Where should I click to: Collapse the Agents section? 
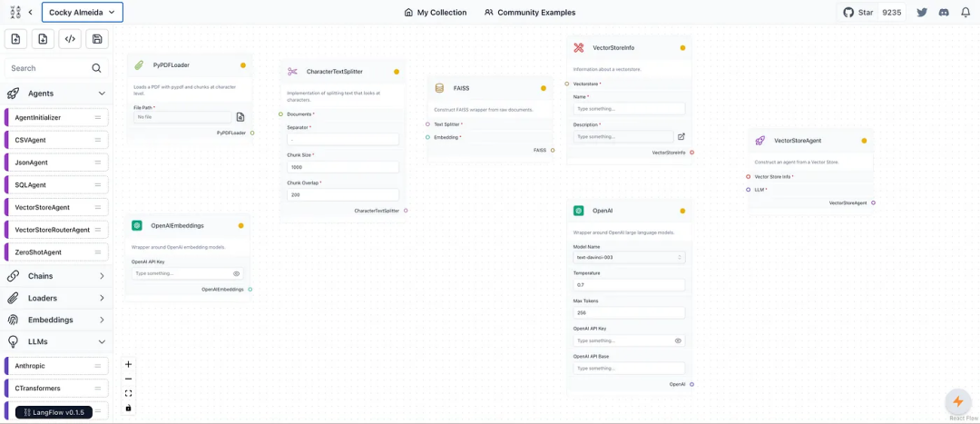(102, 94)
